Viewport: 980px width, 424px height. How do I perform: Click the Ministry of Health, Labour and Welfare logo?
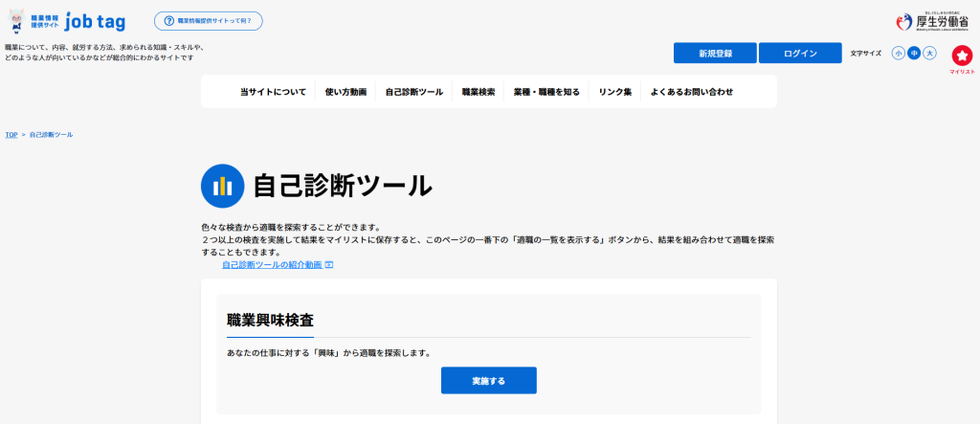tap(931, 21)
